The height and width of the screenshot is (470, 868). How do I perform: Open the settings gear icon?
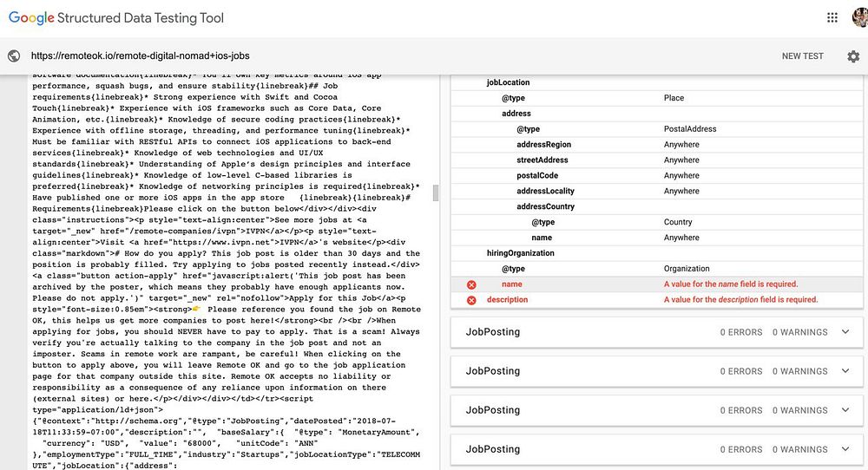pos(853,55)
